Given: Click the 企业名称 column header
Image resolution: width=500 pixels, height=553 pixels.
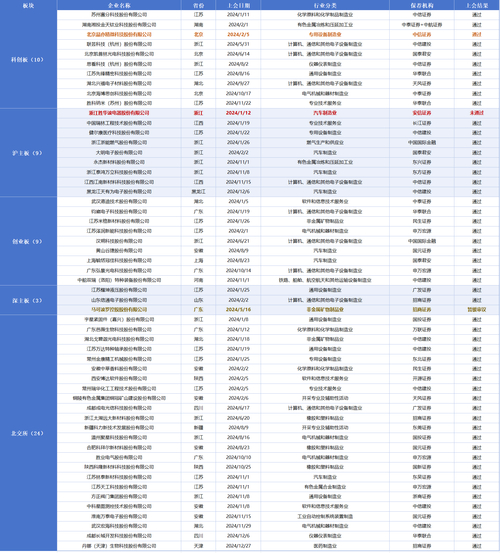Looking at the screenshot, I should 119,5.
